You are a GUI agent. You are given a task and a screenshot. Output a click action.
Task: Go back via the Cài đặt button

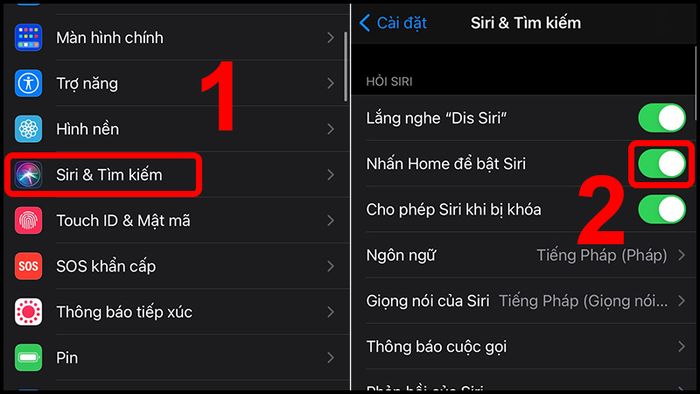[393, 23]
